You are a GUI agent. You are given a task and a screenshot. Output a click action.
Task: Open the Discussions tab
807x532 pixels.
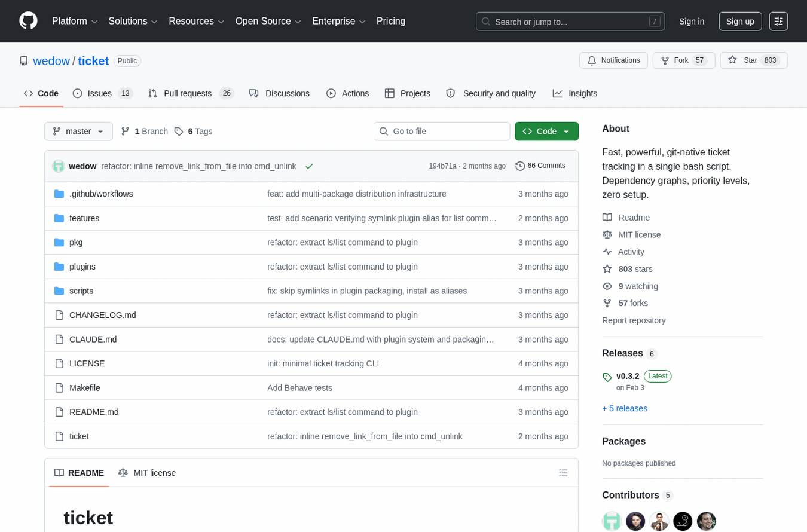279,93
